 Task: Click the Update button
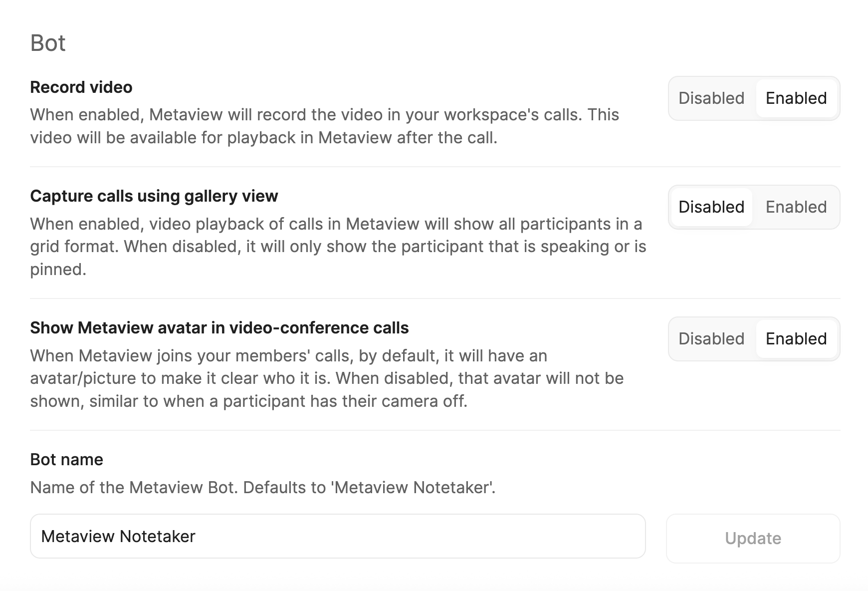pos(753,539)
